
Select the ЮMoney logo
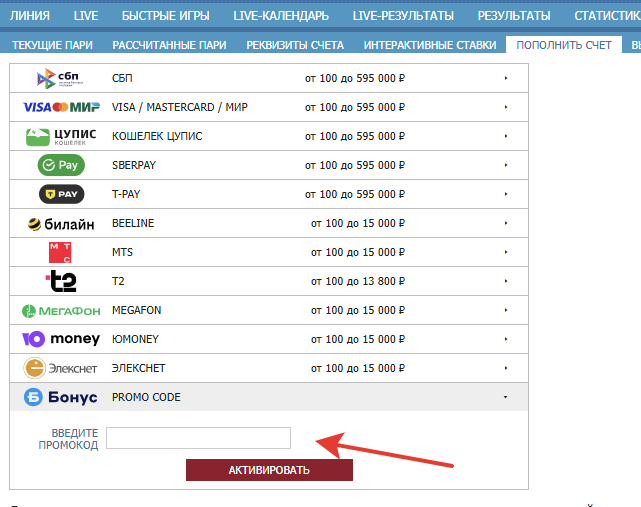pos(60,339)
